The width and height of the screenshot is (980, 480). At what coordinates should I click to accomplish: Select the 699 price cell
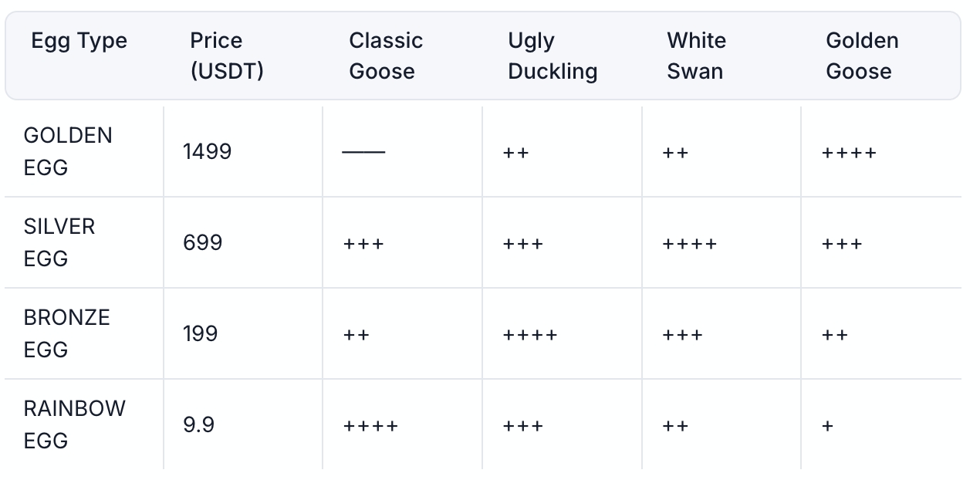[203, 242]
